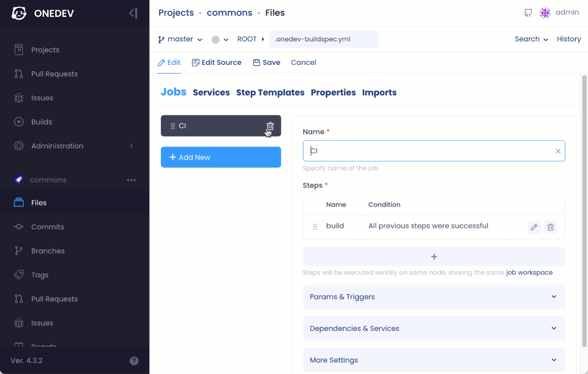Open commons project three-dots menu
This screenshot has height=374, width=588.
tap(131, 180)
